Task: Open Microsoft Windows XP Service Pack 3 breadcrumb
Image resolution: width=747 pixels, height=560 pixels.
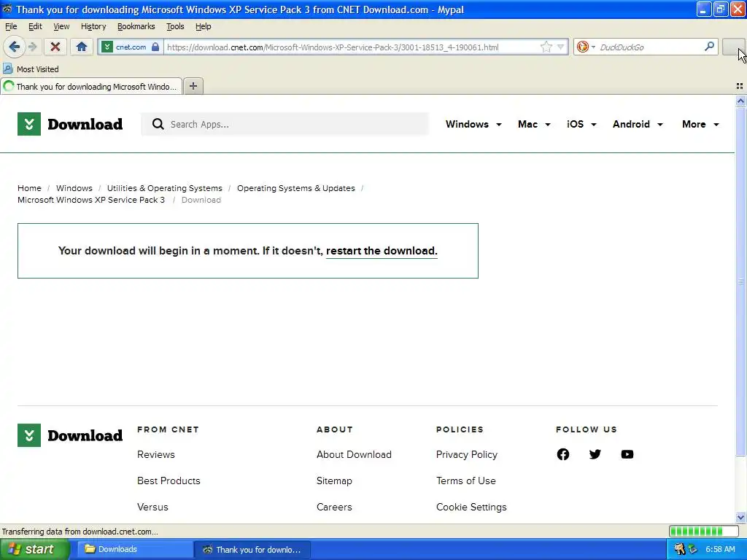Action: point(91,200)
